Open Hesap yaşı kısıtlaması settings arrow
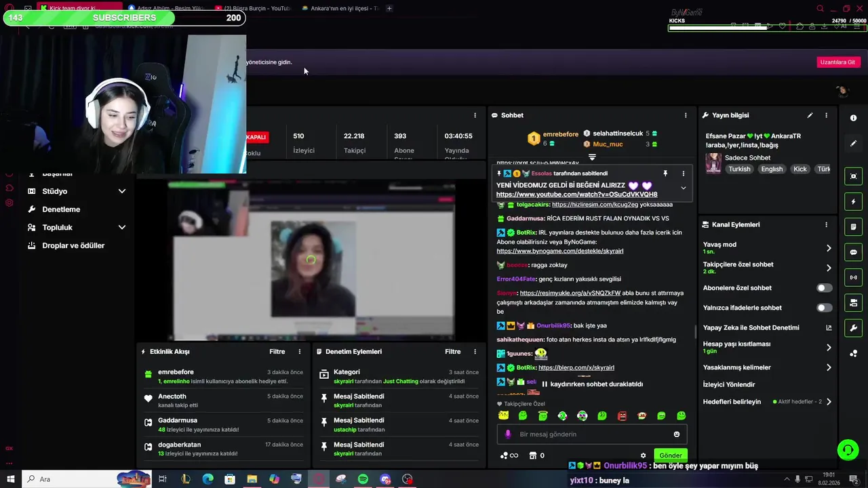The width and height of the screenshot is (868, 488). coord(829,348)
